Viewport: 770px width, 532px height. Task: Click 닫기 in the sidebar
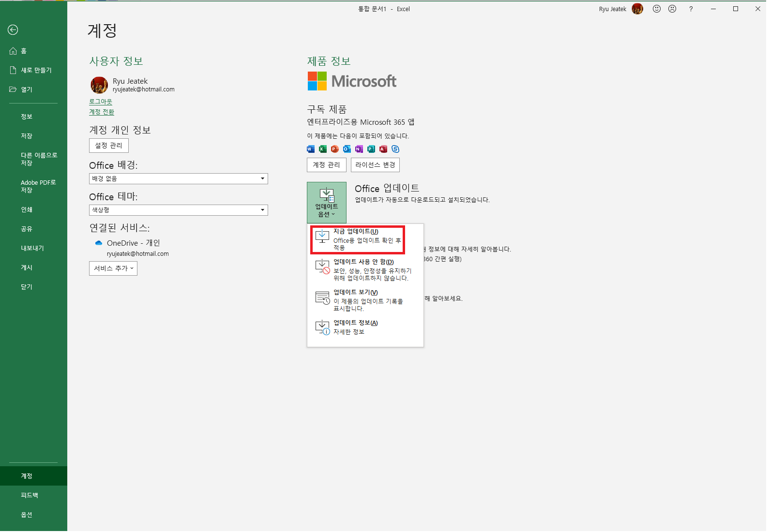(33, 287)
